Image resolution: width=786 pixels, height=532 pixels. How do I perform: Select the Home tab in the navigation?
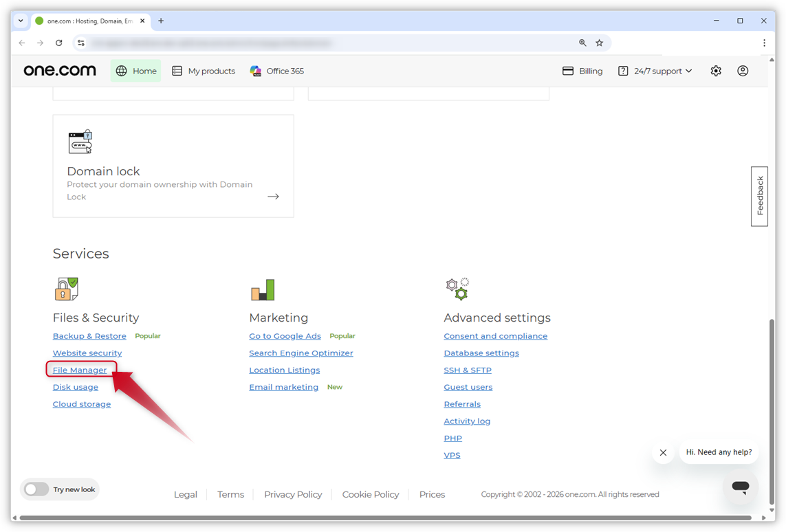pyautogui.click(x=135, y=70)
